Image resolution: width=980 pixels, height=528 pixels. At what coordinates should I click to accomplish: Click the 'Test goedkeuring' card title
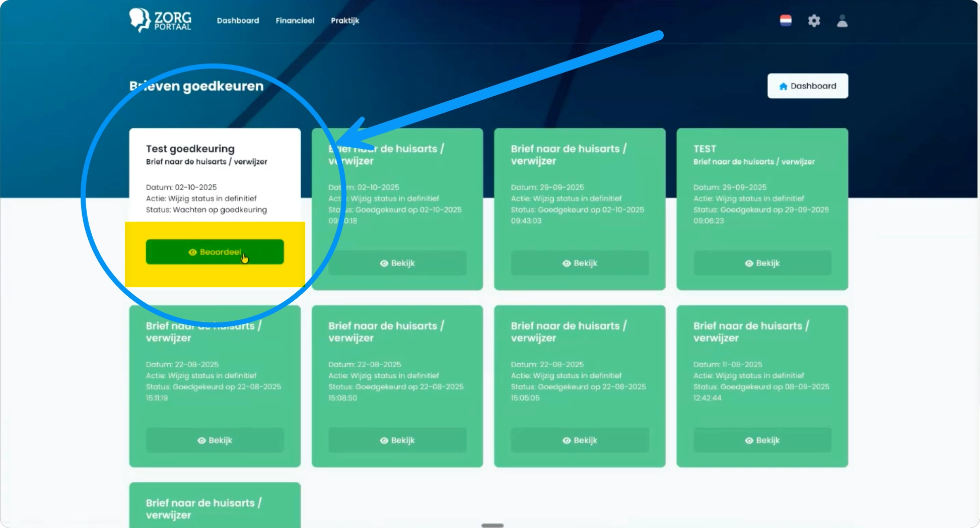click(x=190, y=149)
